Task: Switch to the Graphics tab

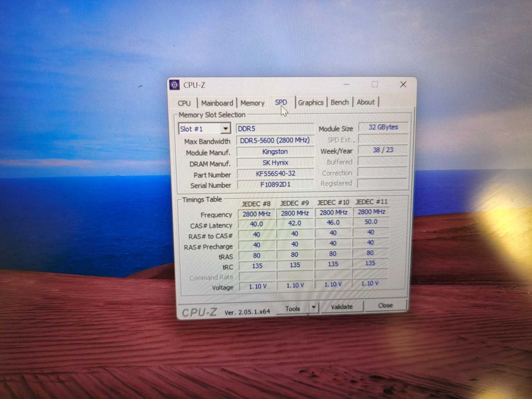Action: tap(310, 103)
